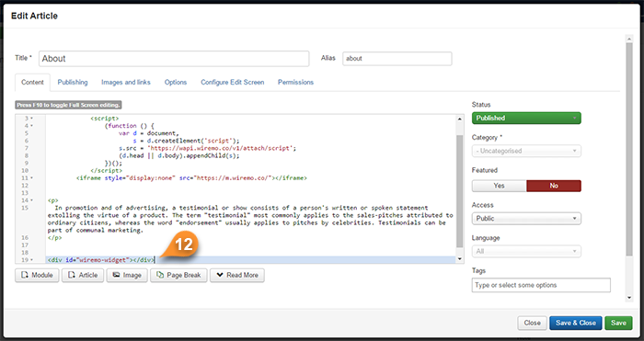This screenshot has height=341, width=644.
Task: Click the code editor's scroll-down arrow
Action: 460,259
